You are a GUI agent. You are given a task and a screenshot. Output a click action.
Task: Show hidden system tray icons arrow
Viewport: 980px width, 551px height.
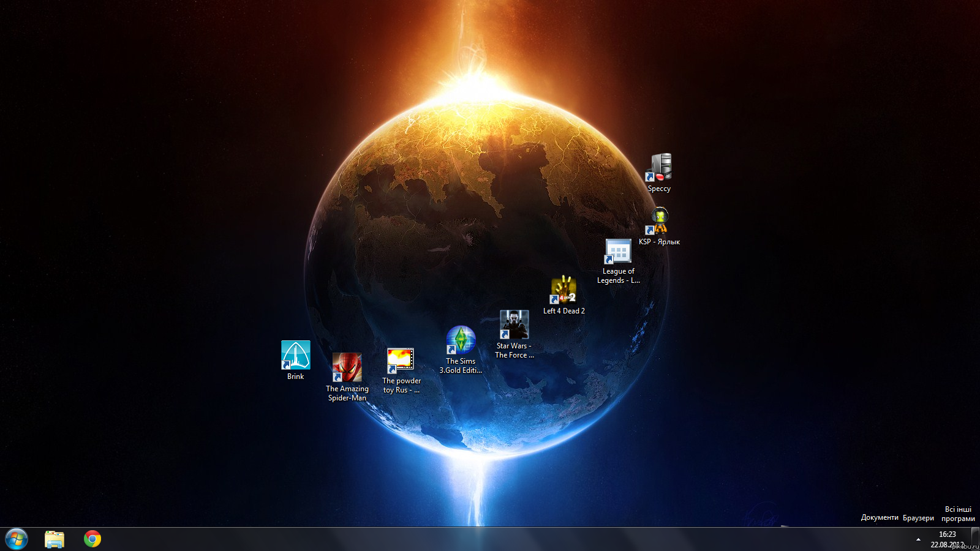(918, 539)
